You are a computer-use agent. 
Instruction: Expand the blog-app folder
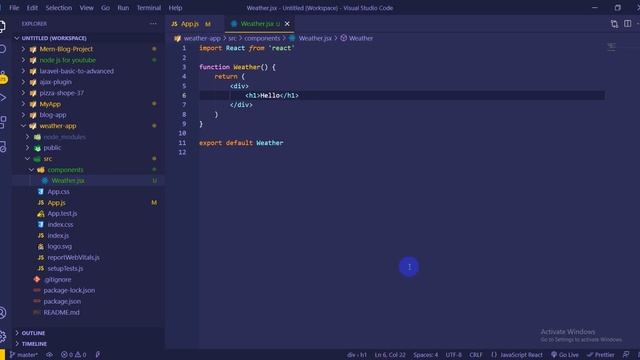pyautogui.click(x=53, y=115)
